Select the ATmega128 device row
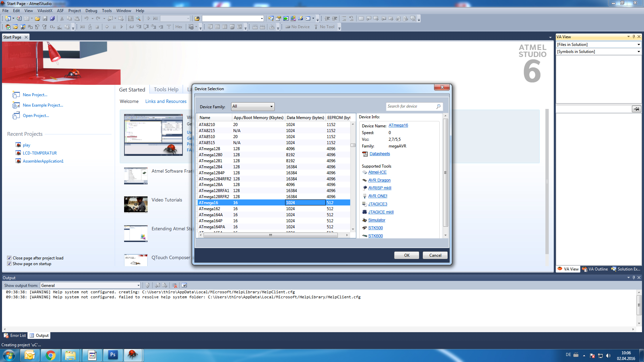 point(273,149)
